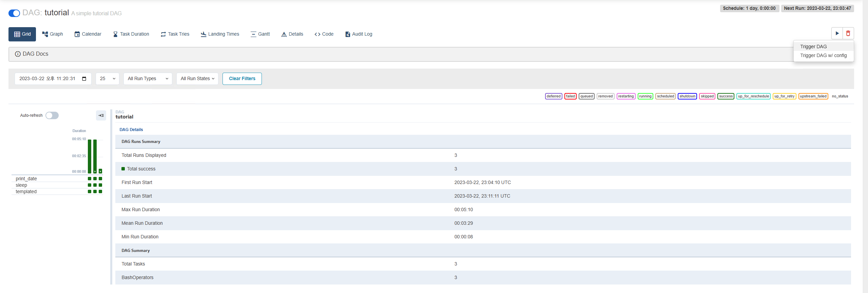Switch to Task Duration tab
This screenshot has width=868, height=293.
[131, 34]
